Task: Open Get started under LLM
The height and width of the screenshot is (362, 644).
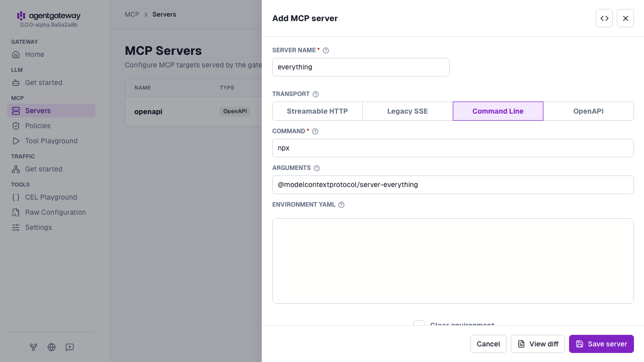Action: pos(51,82)
